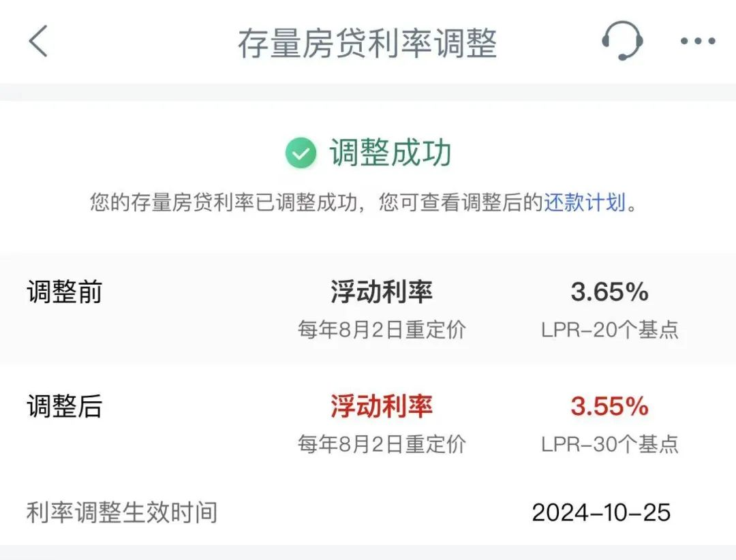Tap the back arrow icon
Image resolution: width=736 pixels, height=560 pixels.
click(38, 41)
